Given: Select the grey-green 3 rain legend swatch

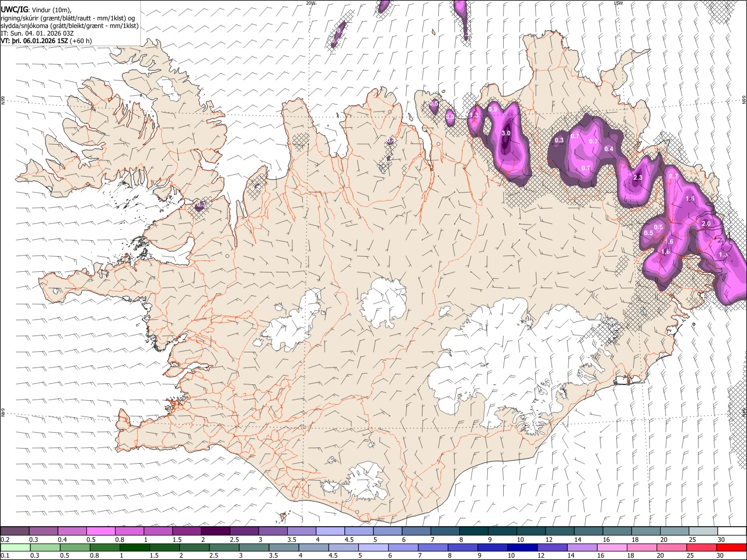Looking at the screenshot, I should point(254,548).
